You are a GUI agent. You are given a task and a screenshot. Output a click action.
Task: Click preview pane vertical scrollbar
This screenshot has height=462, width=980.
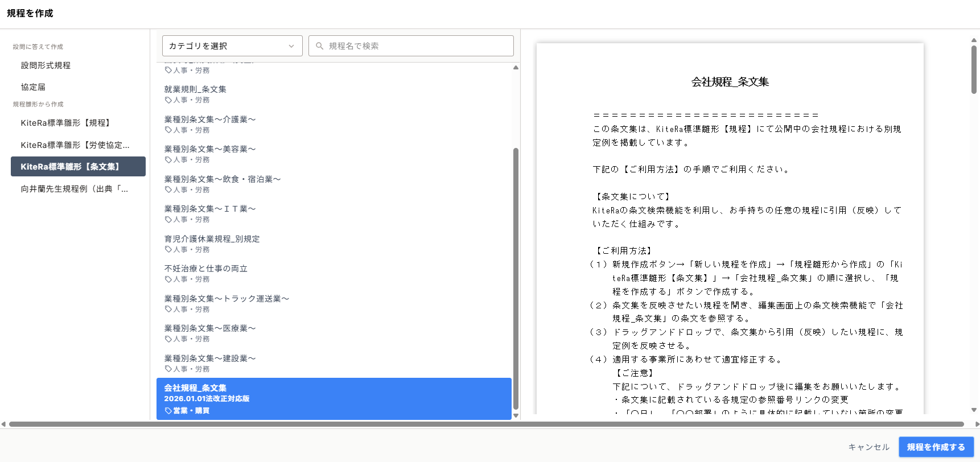point(974,69)
